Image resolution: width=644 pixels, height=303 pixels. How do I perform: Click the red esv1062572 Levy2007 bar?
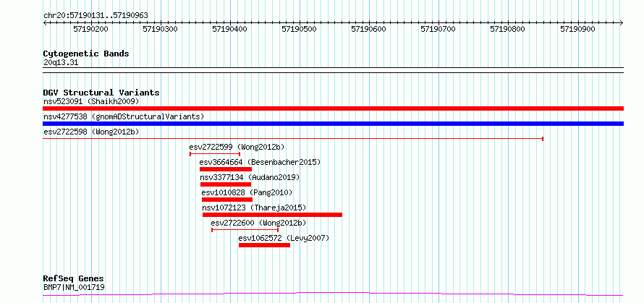pyautogui.click(x=265, y=245)
